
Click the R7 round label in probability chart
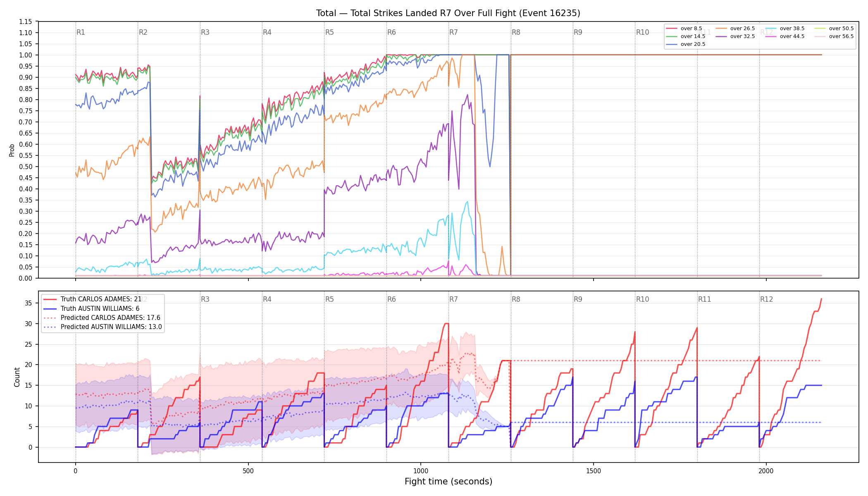click(x=453, y=32)
